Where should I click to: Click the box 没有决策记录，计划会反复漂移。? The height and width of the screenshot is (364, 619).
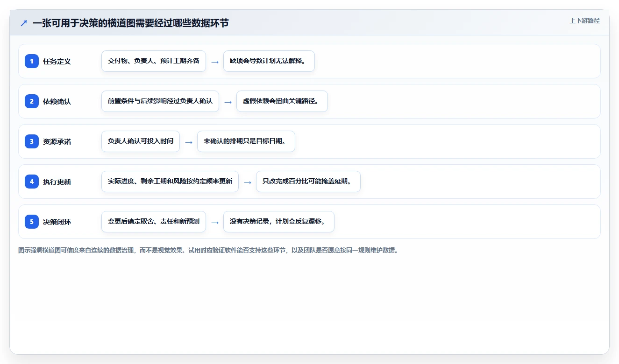click(x=279, y=222)
